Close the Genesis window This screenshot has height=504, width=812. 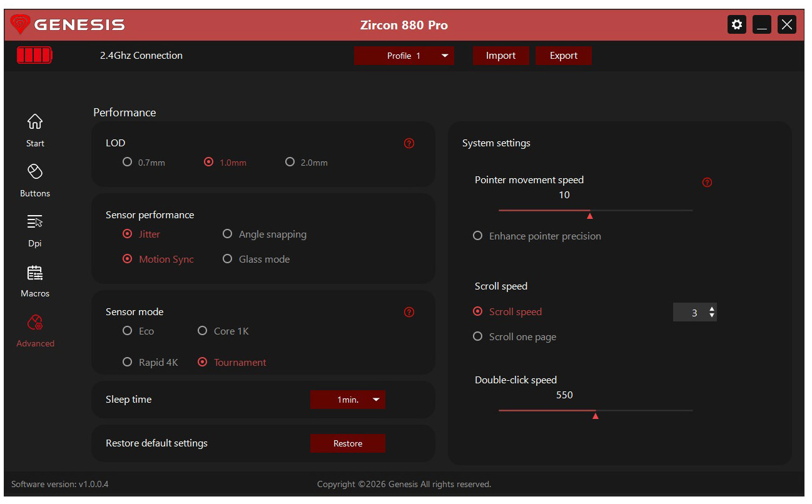click(787, 24)
